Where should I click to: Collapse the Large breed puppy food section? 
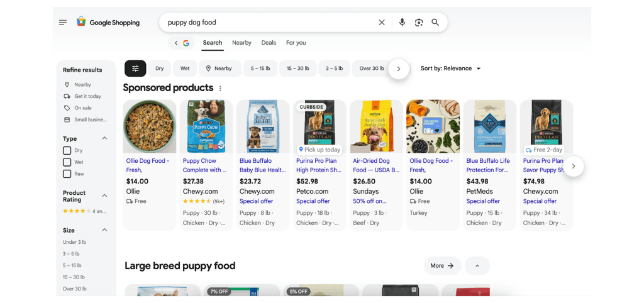(477, 266)
